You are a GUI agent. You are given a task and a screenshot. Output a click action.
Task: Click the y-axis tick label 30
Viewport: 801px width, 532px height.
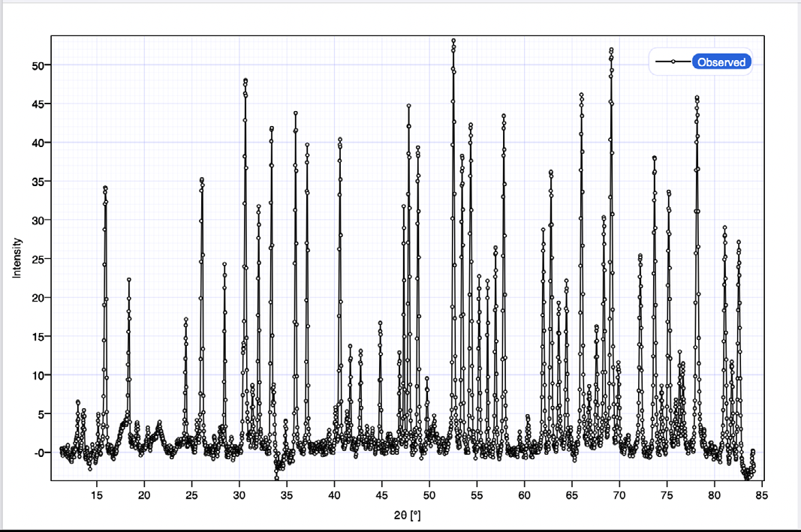point(38,221)
